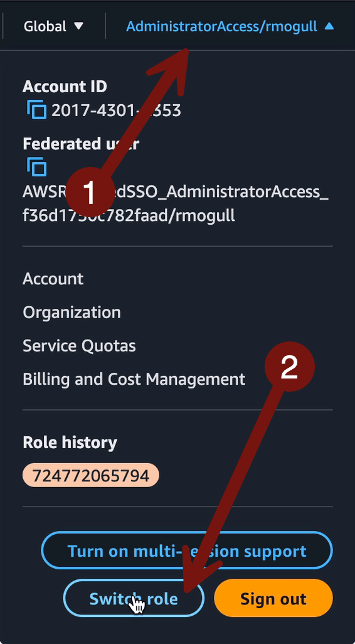The image size is (355, 644).
Task: Select role history badge 724772065794
Action: tap(91, 475)
